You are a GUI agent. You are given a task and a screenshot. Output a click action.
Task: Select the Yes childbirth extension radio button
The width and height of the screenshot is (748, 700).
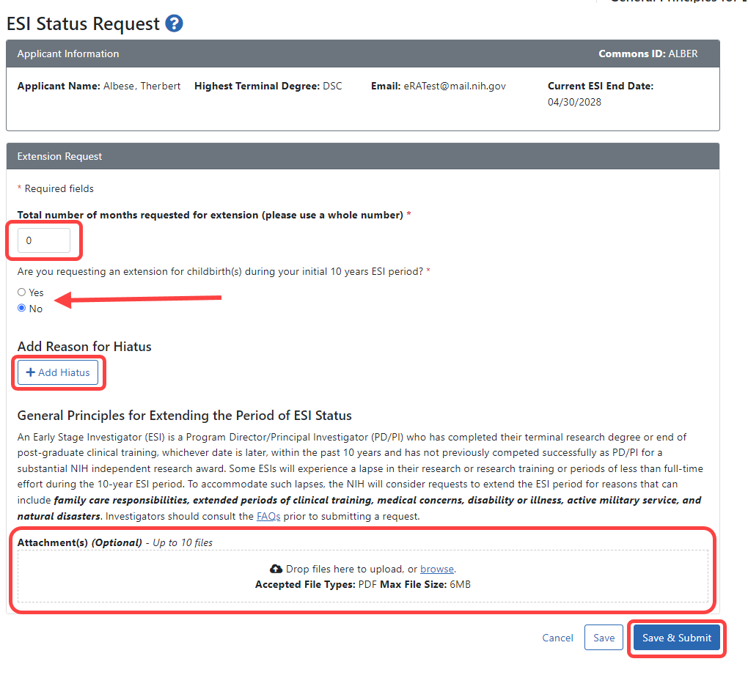[22, 292]
